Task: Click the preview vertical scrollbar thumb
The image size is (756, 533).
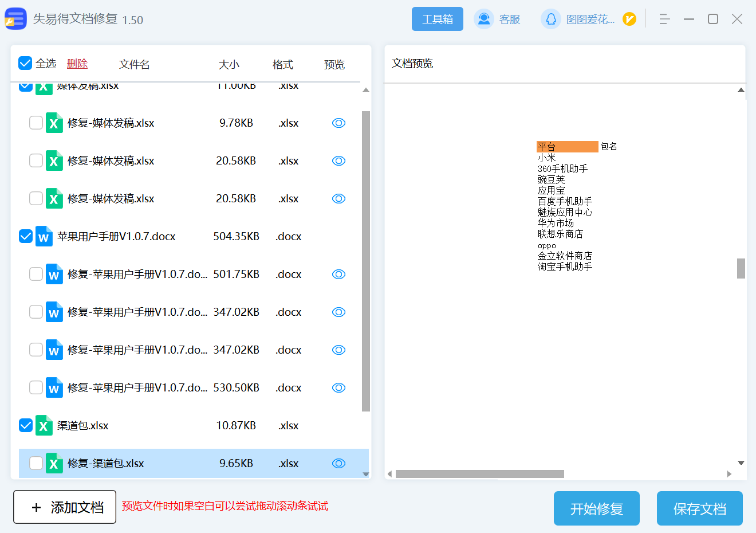Action: (741, 268)
